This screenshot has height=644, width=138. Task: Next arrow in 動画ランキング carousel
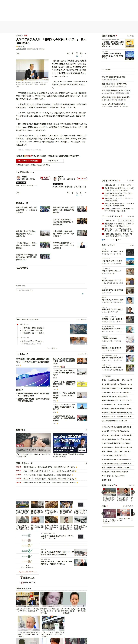point(133,492)
